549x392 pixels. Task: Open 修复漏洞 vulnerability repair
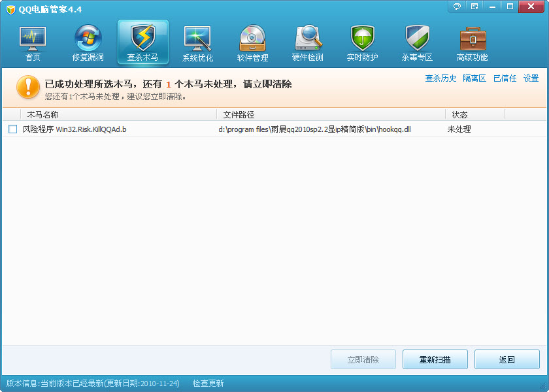pos(88,43)
